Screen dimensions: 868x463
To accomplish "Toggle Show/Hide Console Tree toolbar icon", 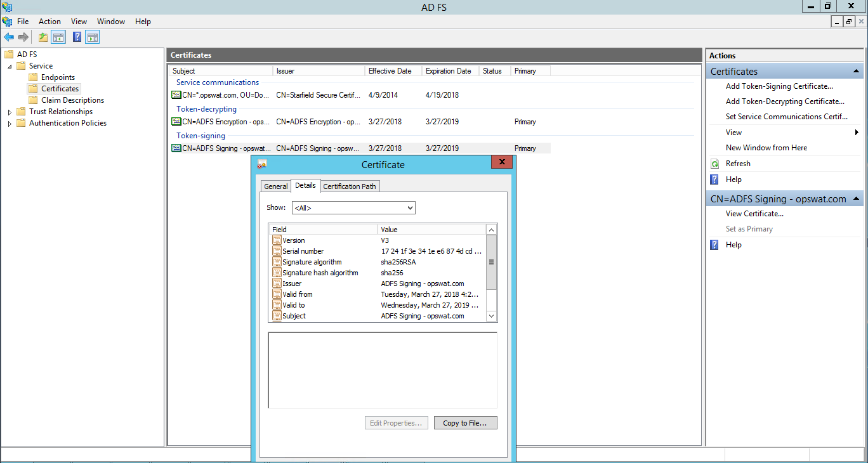I will pos(58,37).
